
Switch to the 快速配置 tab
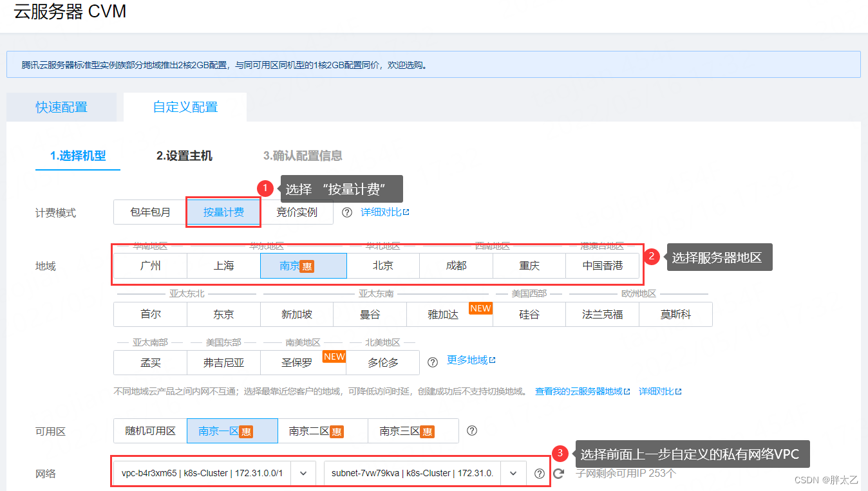[x=61, y=107]
